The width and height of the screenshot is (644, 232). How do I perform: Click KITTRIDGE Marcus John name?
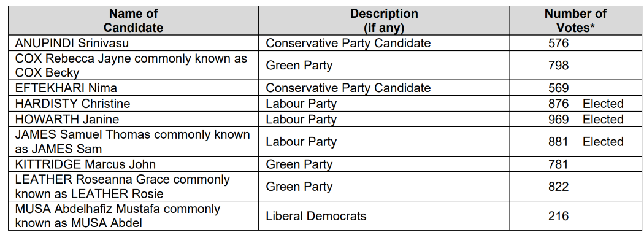pos(85,164)
